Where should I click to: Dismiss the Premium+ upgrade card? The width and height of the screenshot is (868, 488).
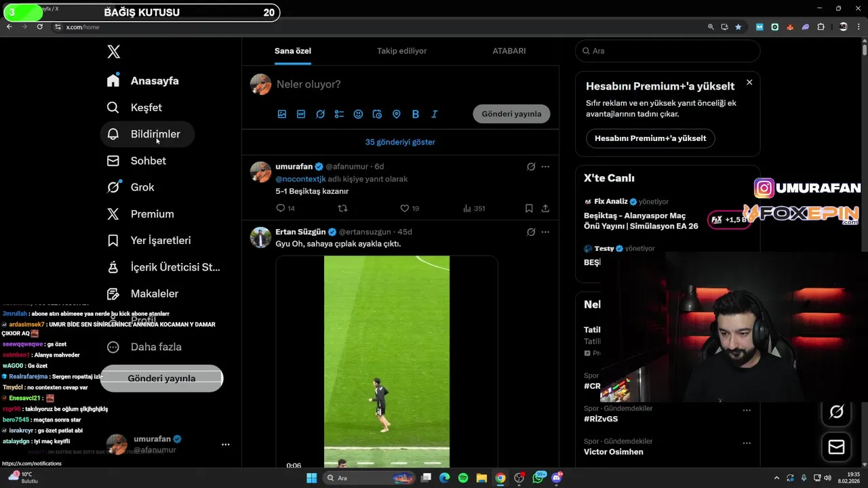[x=749, y=82]
